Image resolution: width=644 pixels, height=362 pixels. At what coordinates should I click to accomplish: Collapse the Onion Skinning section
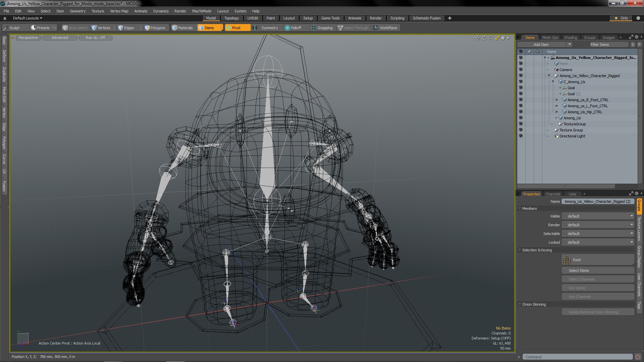[520, 304]
